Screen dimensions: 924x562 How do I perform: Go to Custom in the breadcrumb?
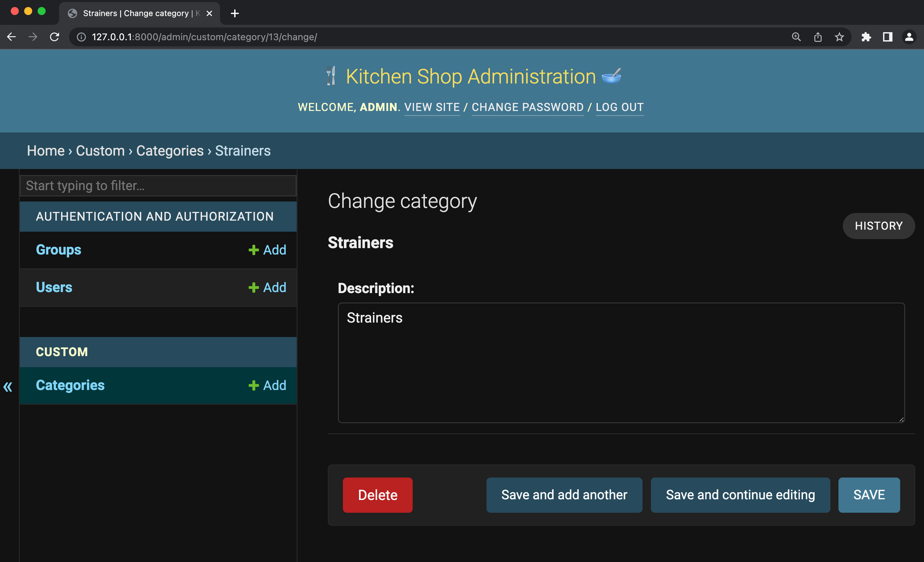point(100,151)
